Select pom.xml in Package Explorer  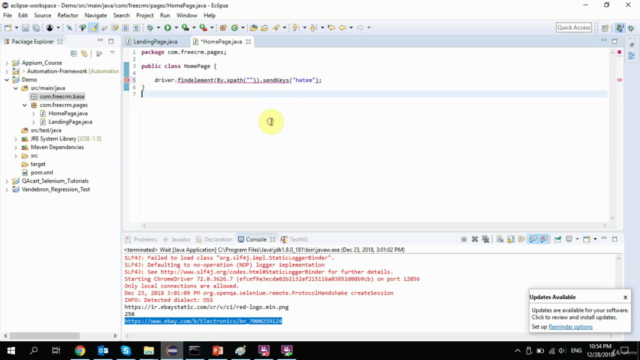click(x=42, y=173)
